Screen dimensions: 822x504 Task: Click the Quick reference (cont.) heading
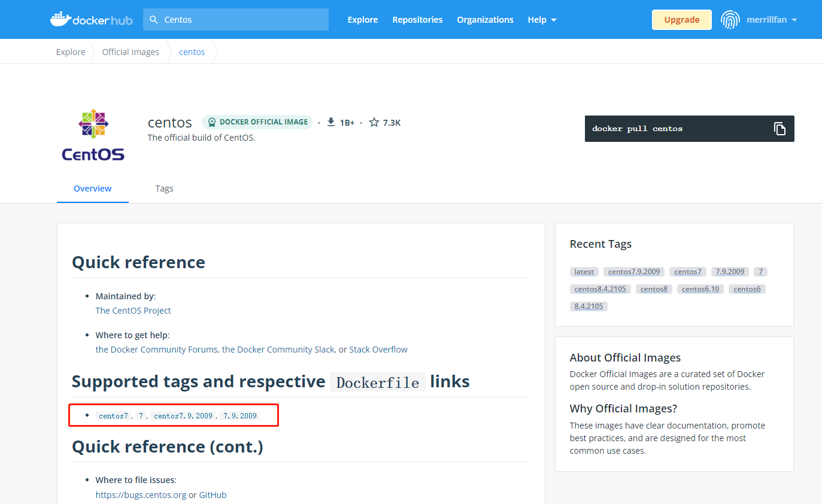click(168, 447)
